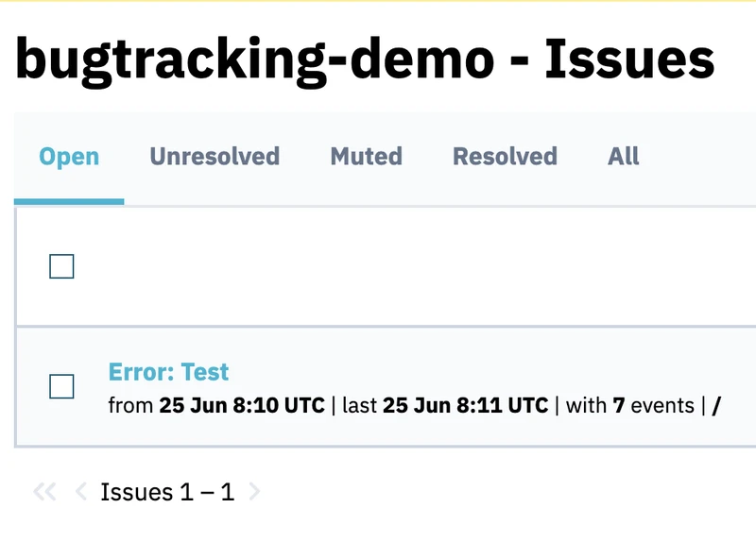This screenshot has width=756, height=542.
Task: Click the word Issues in page heading
Action: tap(629, 60)
